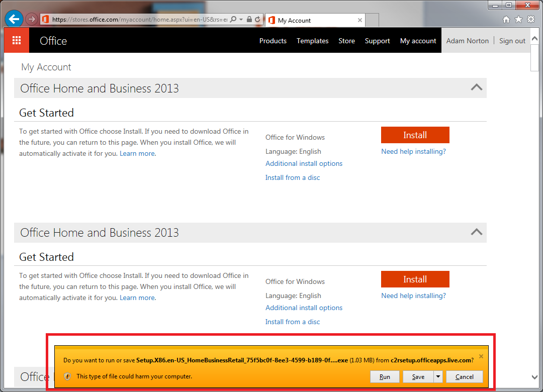Click the Office site icon in address bar
This screenshot has height=392, width=543.
45,20
